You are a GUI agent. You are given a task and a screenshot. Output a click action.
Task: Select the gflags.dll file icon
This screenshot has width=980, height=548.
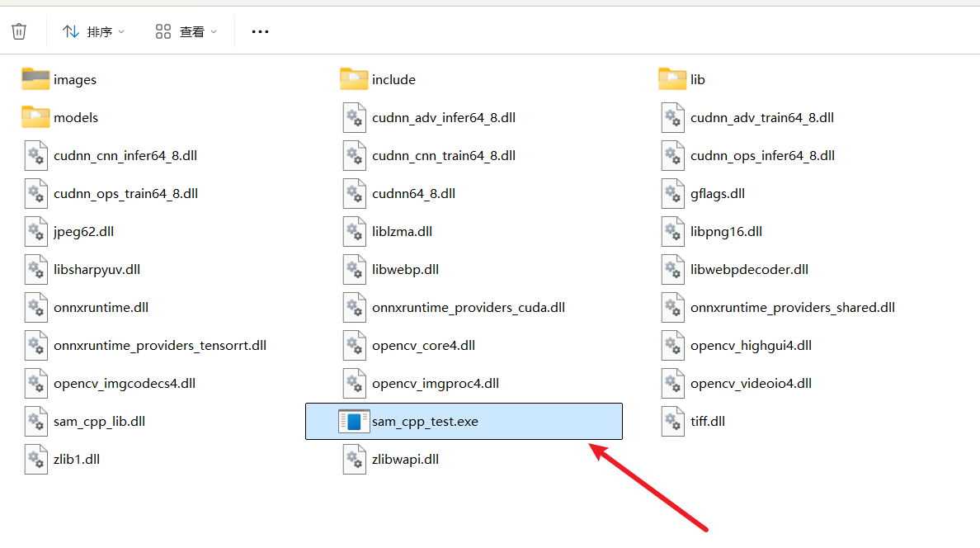tap(672, 193)
